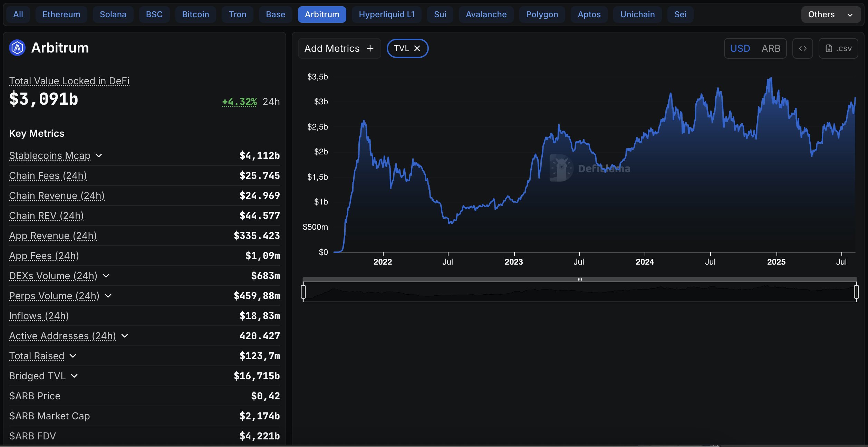
Task: Expand the Stablecoins Mcap chevron
Action: 99,155
